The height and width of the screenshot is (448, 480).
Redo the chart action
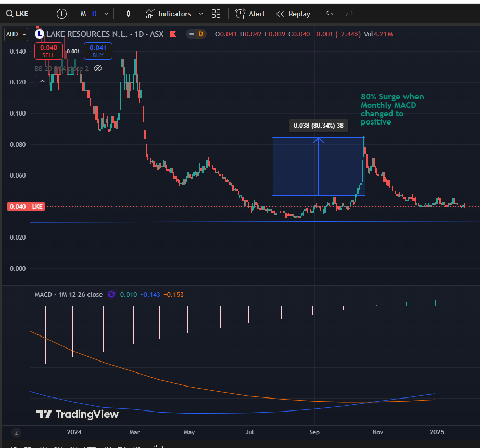point(350,14)
